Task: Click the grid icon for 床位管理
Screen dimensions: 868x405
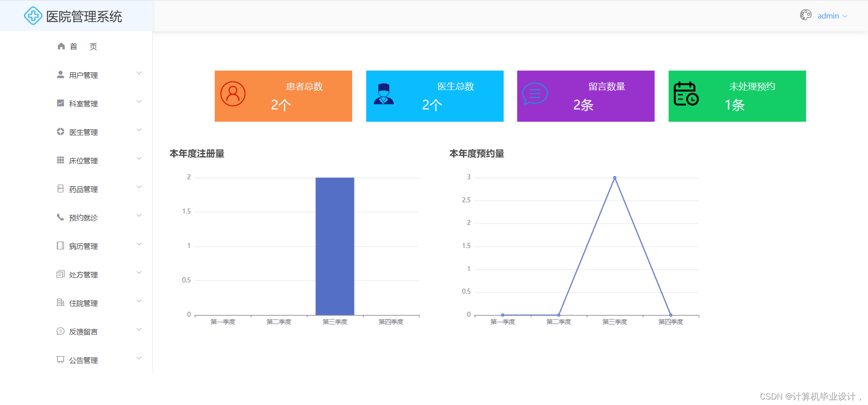Action: coord(60,160)
